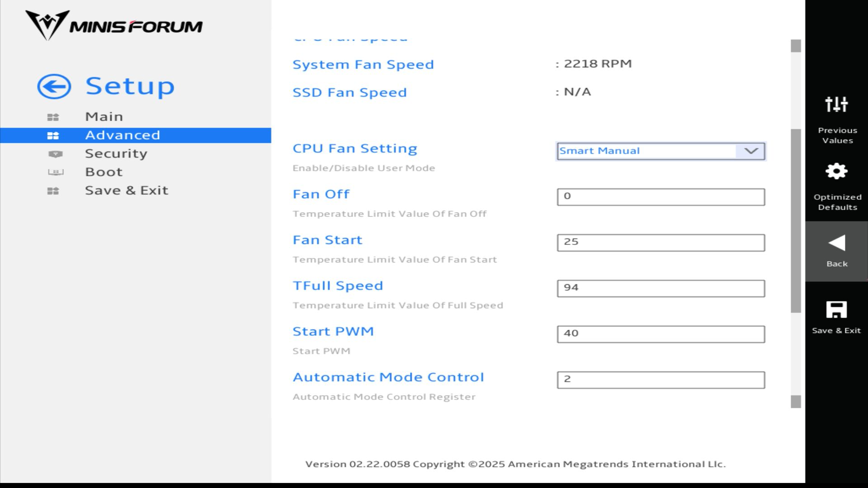Click the Fan Start value field
Screen dimensions: 868x488
pyautogui.click(x=660, y=242)
